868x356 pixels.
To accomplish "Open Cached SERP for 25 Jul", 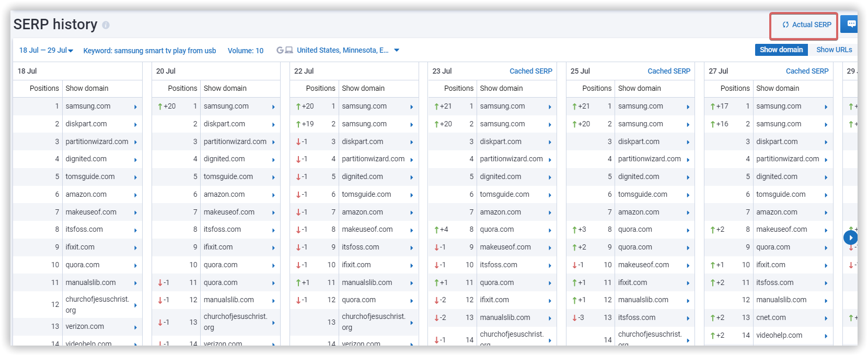I will [x=669, y=71].
